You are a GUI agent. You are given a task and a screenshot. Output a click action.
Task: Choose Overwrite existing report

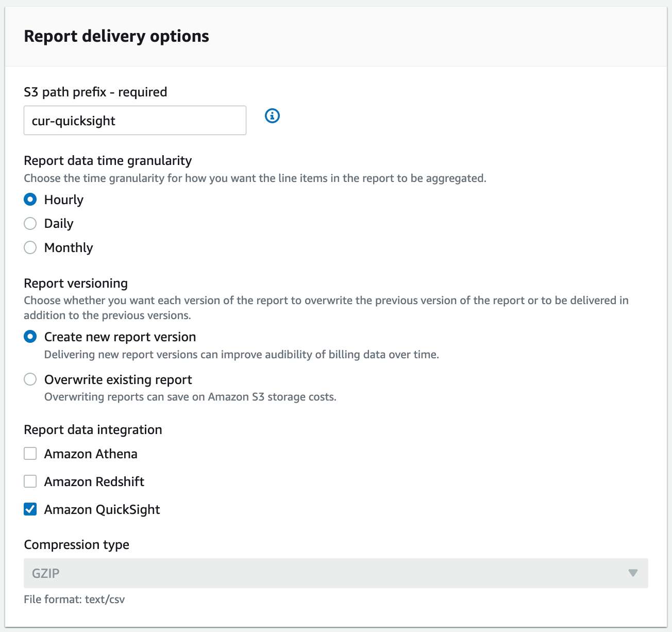click(x=30, y=379)
